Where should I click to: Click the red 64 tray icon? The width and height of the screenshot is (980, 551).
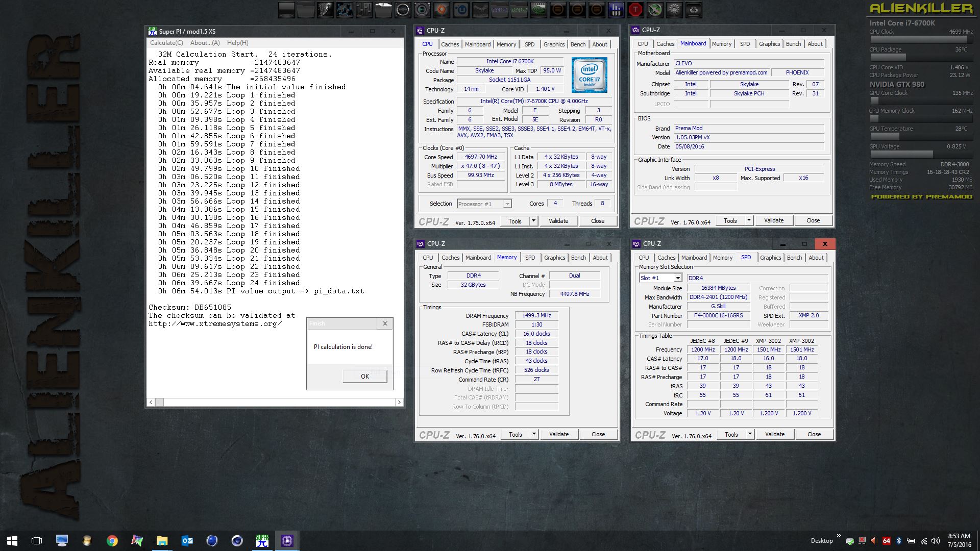click(887, 541)
